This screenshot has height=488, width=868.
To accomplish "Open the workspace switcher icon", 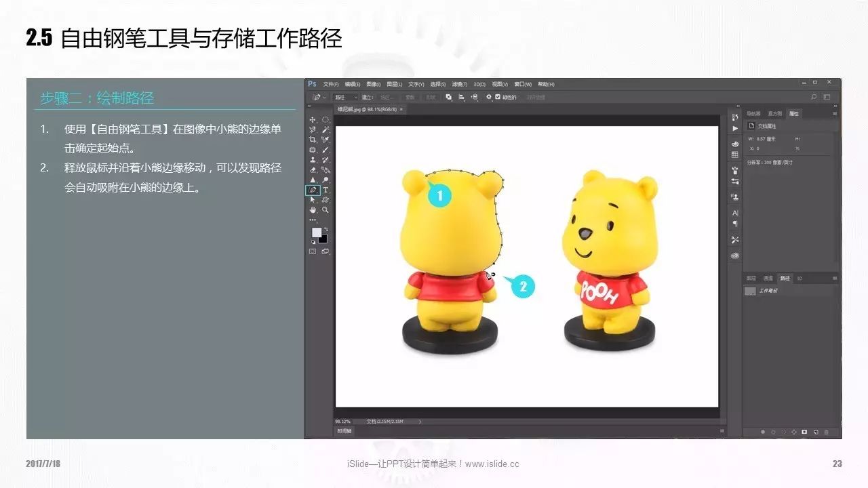I will (827, 97).
